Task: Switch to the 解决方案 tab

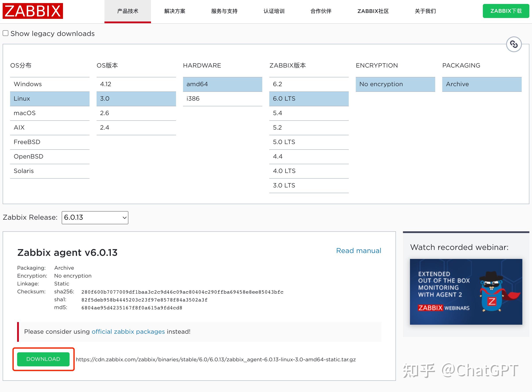Action: [x=174, y=11]
